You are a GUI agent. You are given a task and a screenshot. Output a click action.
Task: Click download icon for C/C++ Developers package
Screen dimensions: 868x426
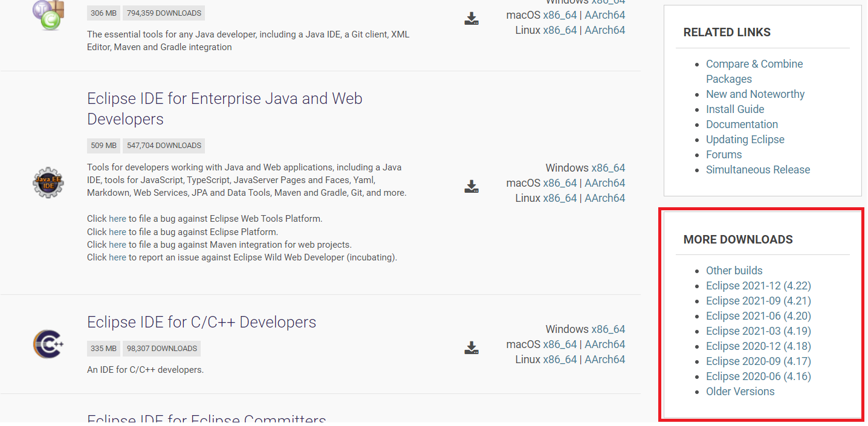(471, 347)
